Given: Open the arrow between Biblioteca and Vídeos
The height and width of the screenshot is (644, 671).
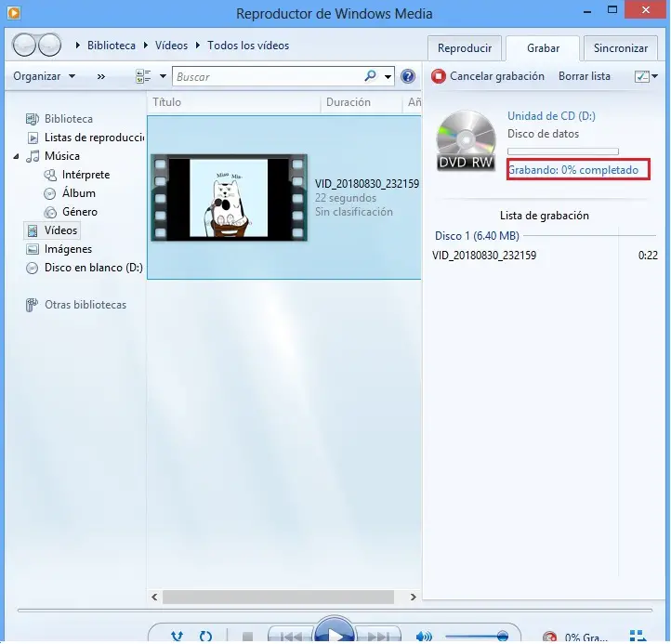Looking at the screenshot, I should pyautogui.click(x=146, y=45).
